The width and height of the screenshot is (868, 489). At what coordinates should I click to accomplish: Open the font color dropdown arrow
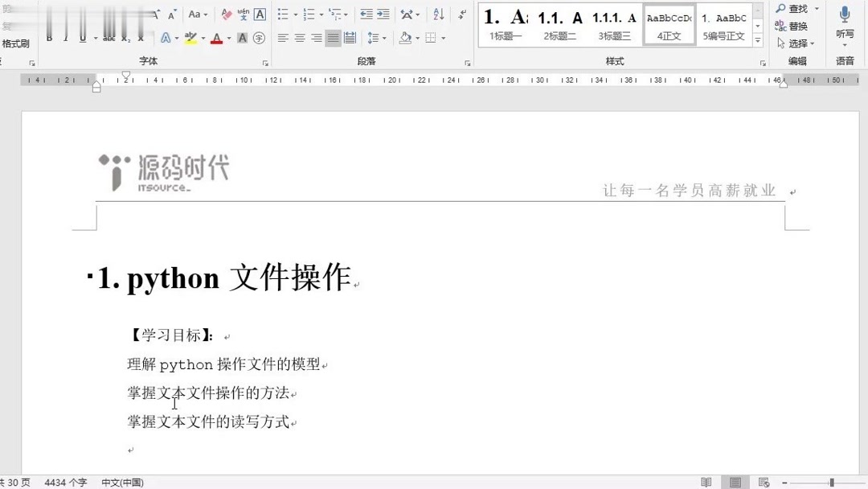click(x=227, y=38)
